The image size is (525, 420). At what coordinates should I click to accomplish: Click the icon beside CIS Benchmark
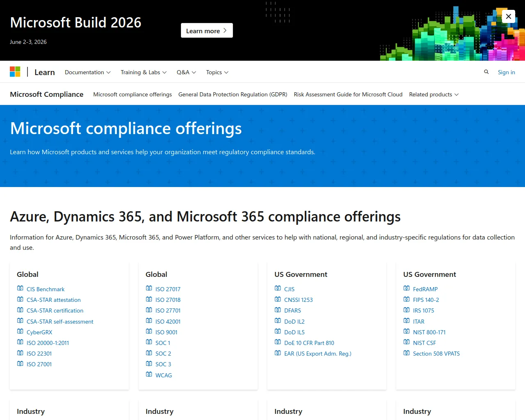(x=20, y=288)
